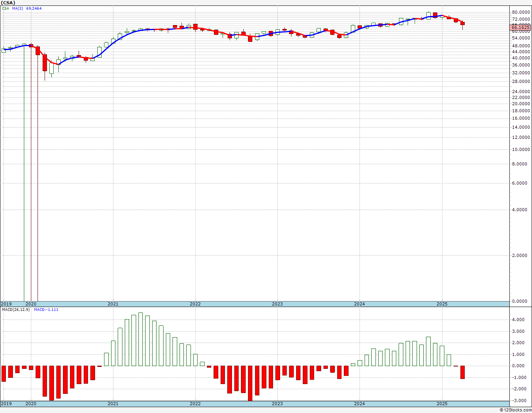Click 2022 on the MACD panel time axis
This screenshot has height=413, width=532.
pyautogui.click(x=195, y=404)
